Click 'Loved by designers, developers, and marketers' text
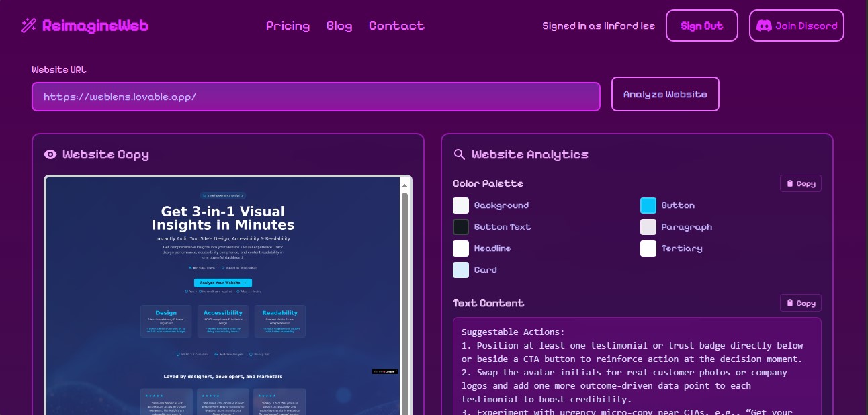 pos(223,376)
